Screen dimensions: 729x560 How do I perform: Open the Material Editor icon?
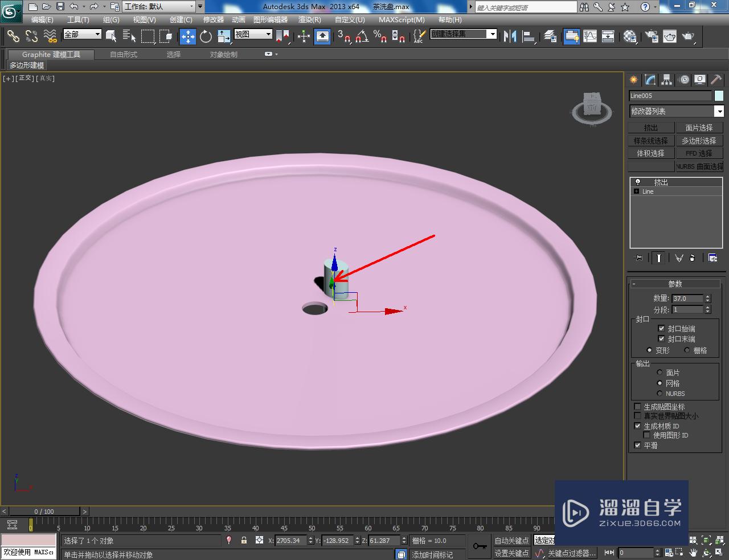click(629, 36)
